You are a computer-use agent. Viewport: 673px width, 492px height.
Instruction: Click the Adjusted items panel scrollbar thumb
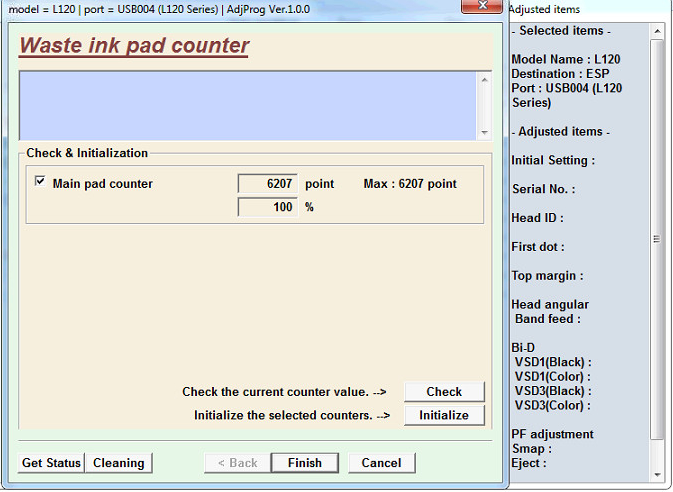point(657,238)
